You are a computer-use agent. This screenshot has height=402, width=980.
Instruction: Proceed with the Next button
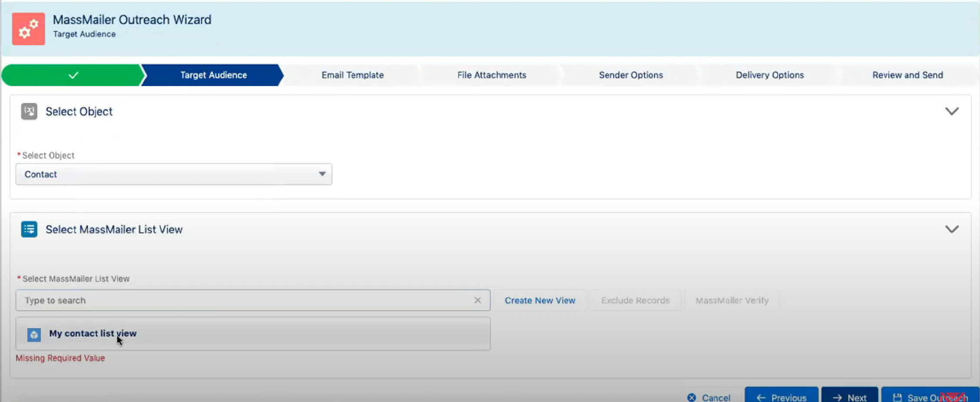[x=850, y=395]
